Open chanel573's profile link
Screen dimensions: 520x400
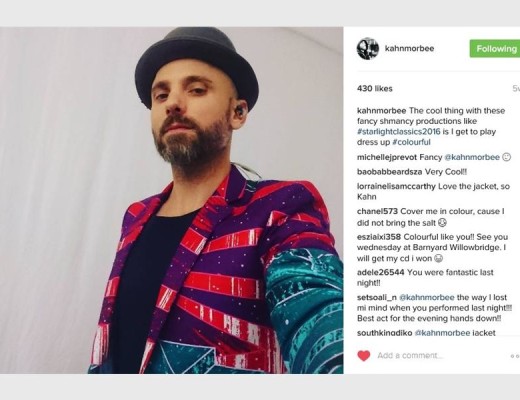pyautogui.click(x=377, y=211)
